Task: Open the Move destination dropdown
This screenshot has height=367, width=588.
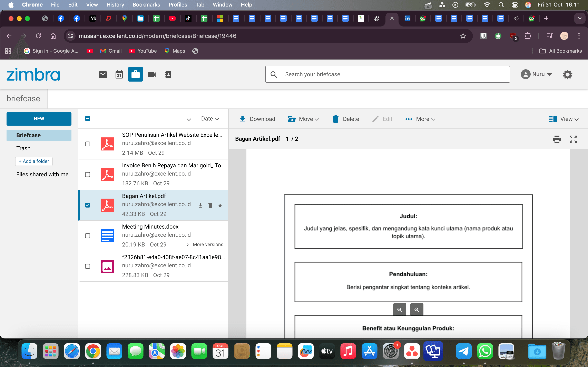Action: [x=317, y=119]
